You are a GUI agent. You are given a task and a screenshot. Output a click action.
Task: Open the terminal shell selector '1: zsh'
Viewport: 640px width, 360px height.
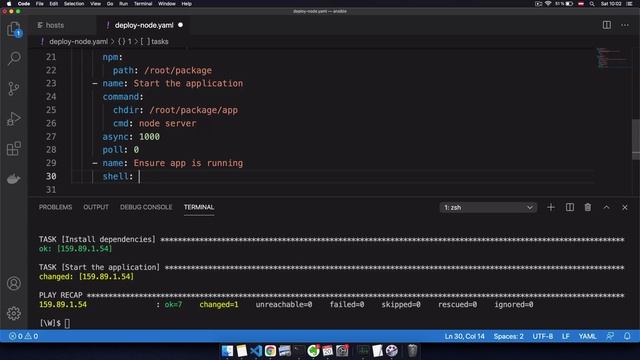(488, 207)
